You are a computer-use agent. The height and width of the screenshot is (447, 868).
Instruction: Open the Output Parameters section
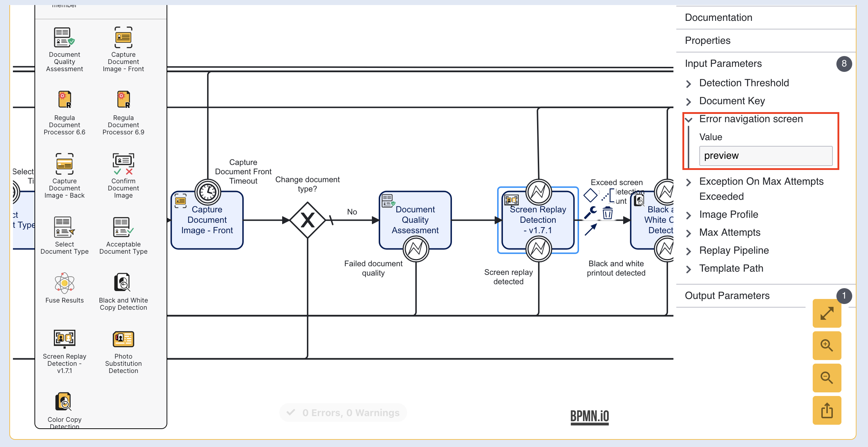727,296
